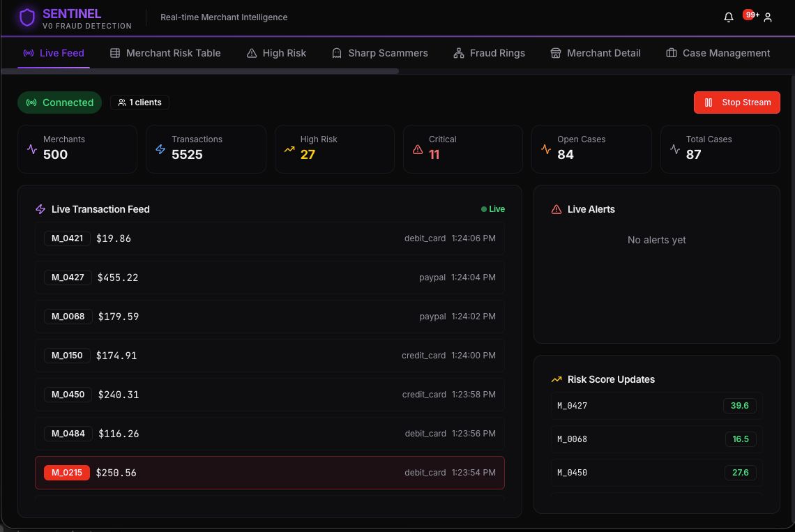The image size is (795, 532).
Task: Toggle the Live indicator in the feed header
Action: (492, 208)
